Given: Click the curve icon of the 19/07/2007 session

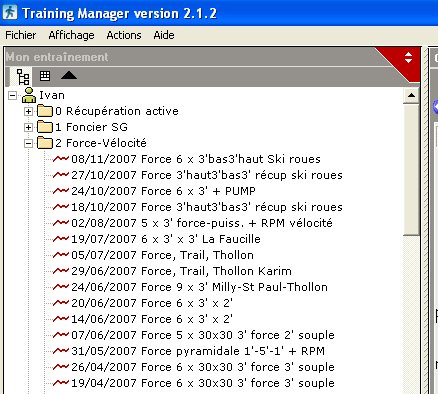Looking at the screenshot, I should (x=61, y=239).
